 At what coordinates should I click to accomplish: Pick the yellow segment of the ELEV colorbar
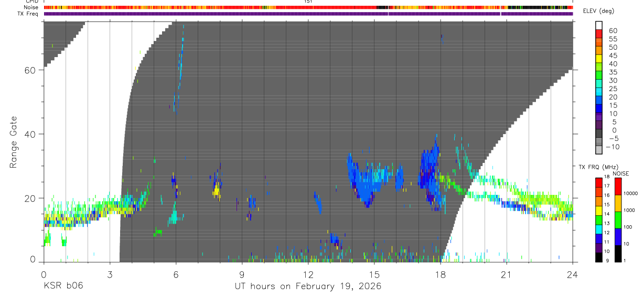click(x=599, y=58)
